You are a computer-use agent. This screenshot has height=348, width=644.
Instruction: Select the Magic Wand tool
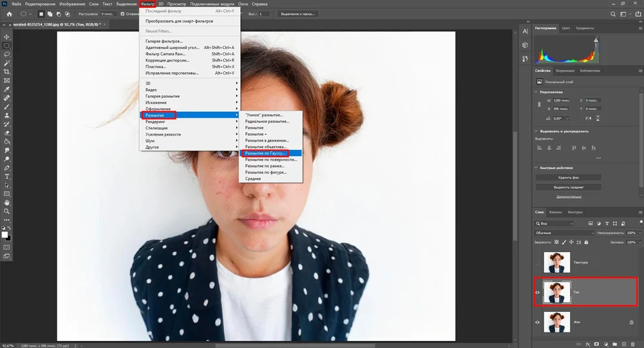(6, 63)
